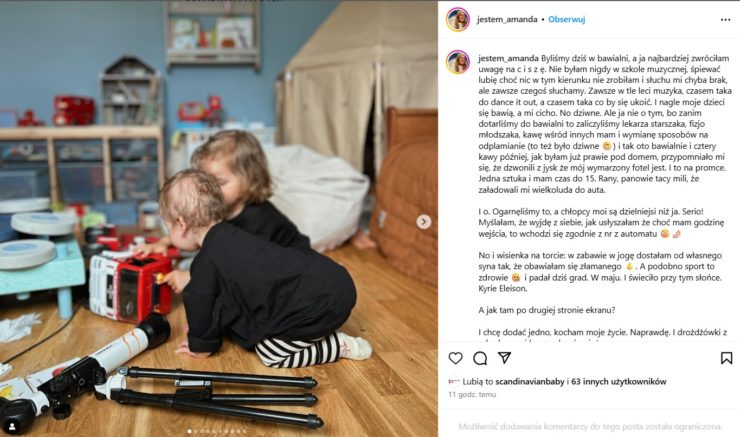Open jestem_amanda username in caption
Viewport: 740px width, 437px height.
pos(508,59)
